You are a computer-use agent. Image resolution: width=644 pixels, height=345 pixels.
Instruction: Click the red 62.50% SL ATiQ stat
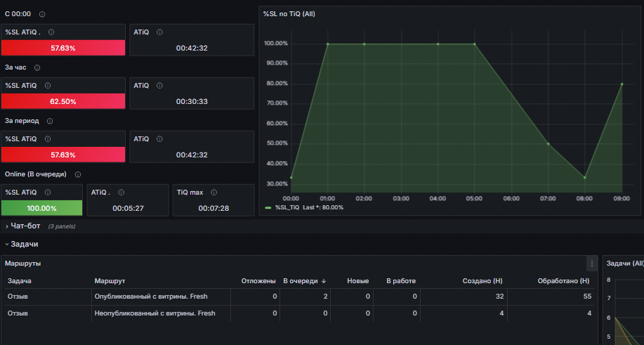pos(63,101)
